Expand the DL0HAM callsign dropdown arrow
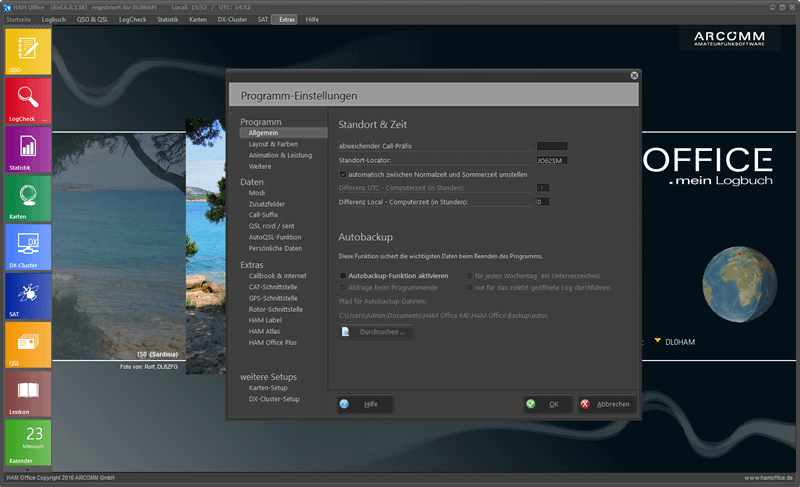800x487 pixels. [658, 341]
